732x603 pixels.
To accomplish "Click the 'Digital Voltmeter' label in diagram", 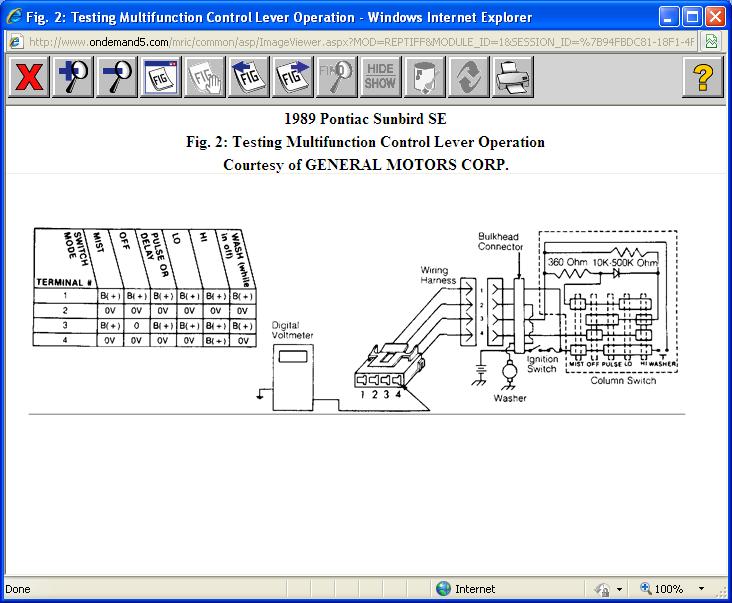I will coord(292,330).
